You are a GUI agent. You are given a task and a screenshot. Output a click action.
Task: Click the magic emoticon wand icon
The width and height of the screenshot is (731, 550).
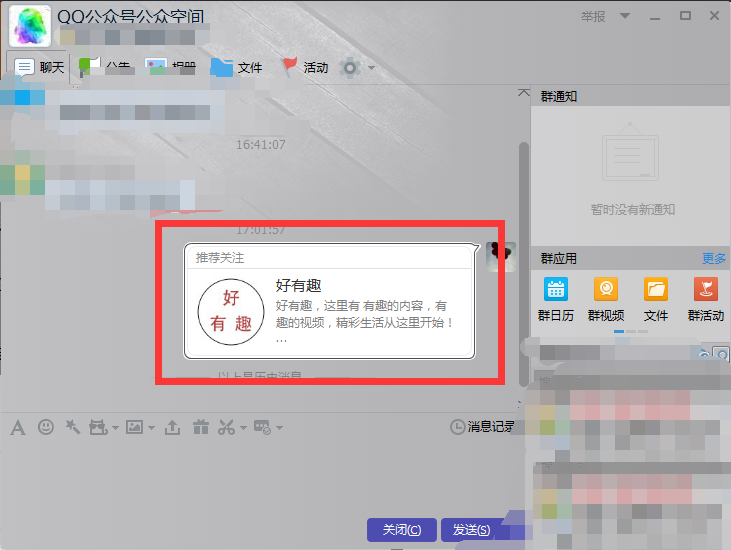tap(72, 426)
